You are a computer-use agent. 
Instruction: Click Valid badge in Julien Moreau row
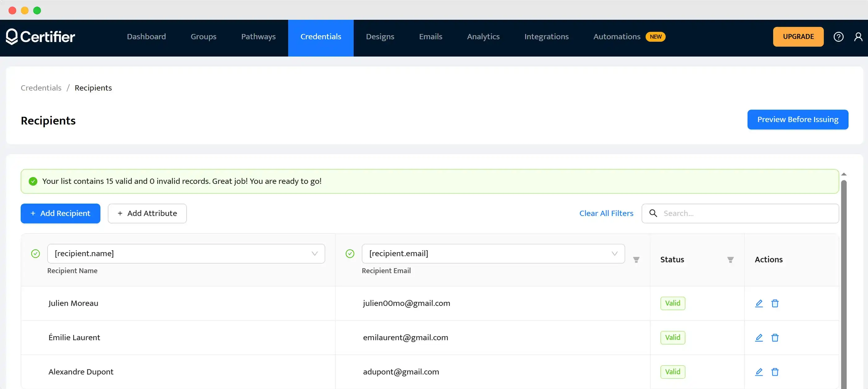click(x=672, y=303)
